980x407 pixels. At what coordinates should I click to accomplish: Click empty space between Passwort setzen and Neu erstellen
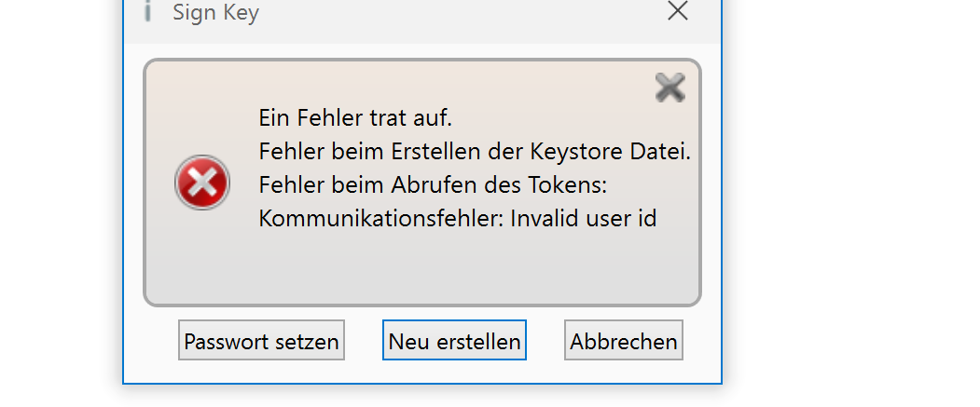tap(364, 341)
